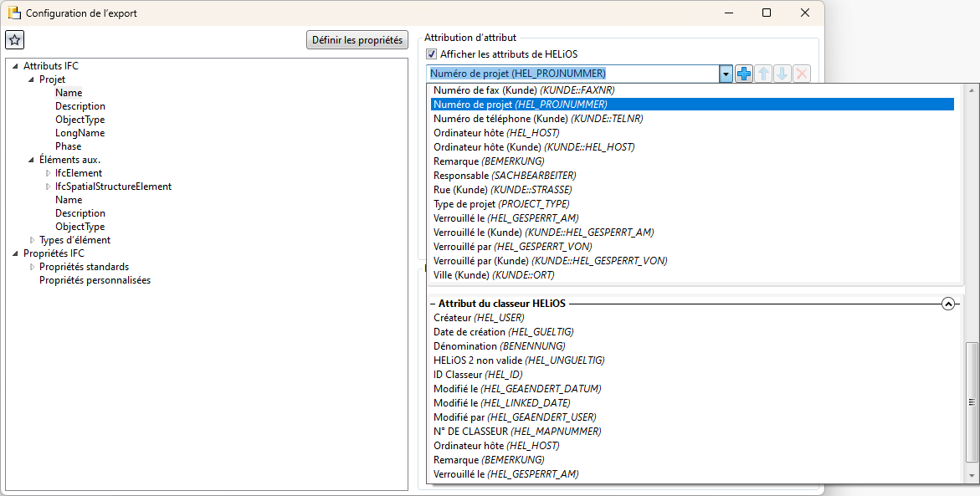Pick Verrouillé le (Kunde) option
Image resolution: width=980 pixels, height=496 pixels.
(692, 233)
